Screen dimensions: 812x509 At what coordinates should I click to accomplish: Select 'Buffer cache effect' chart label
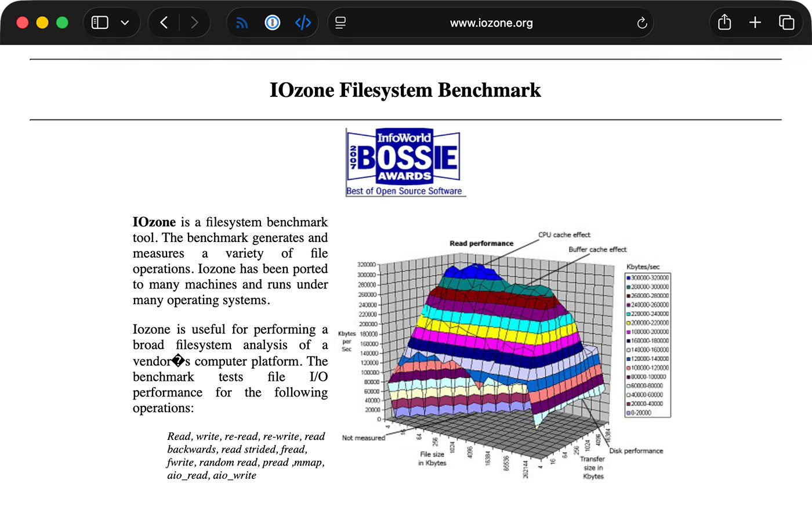(x=597, y=250)
